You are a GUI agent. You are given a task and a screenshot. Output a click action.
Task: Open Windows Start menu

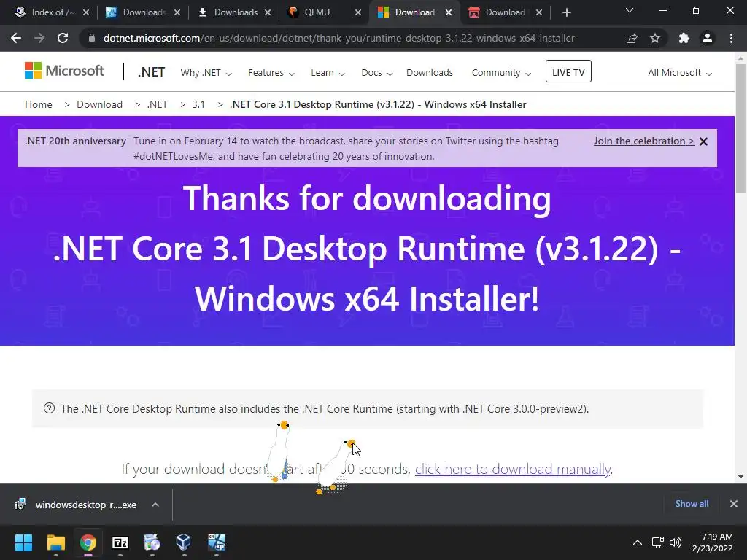click(x=23, y=542)
